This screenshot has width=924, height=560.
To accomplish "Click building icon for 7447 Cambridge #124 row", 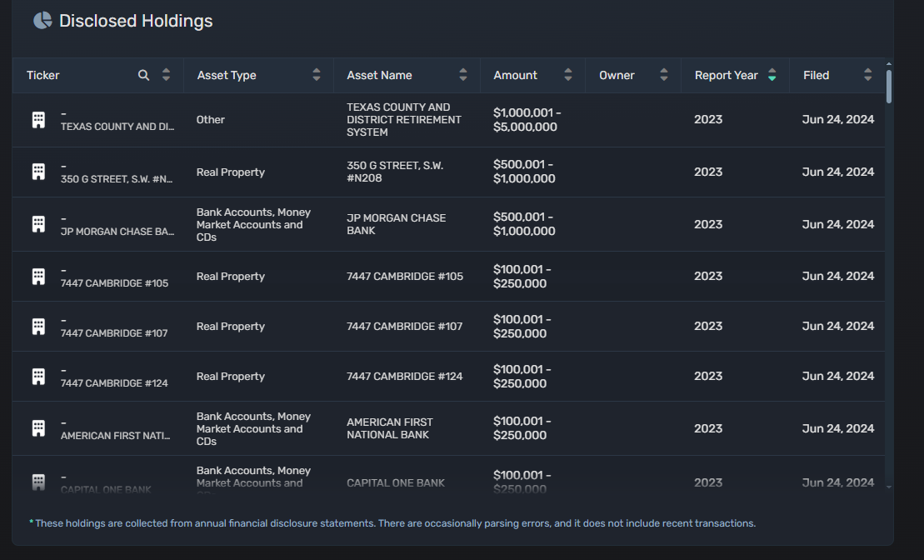I will [38, 376].
